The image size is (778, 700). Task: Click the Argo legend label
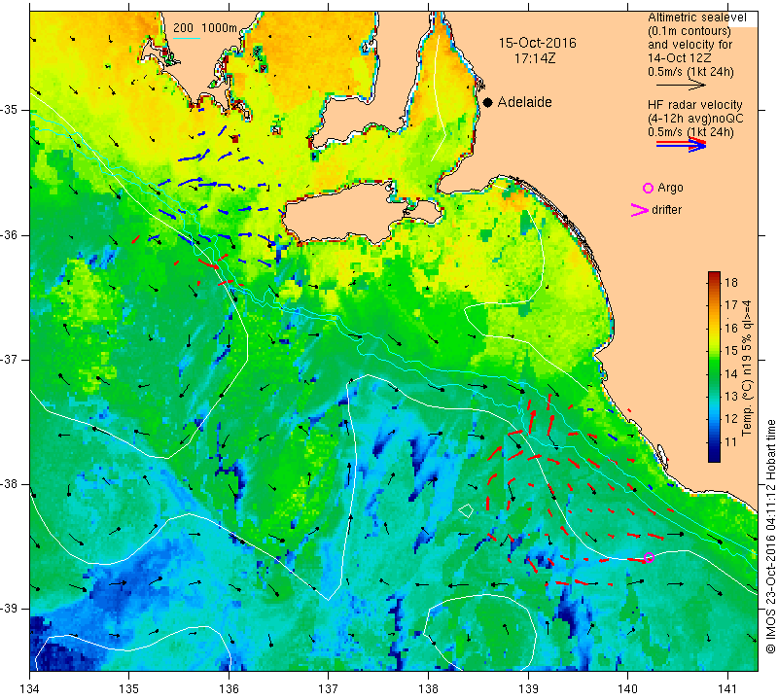point(670,188)
